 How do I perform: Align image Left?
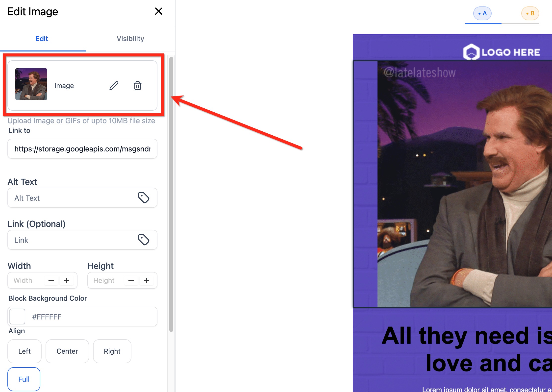coord(24,351)
